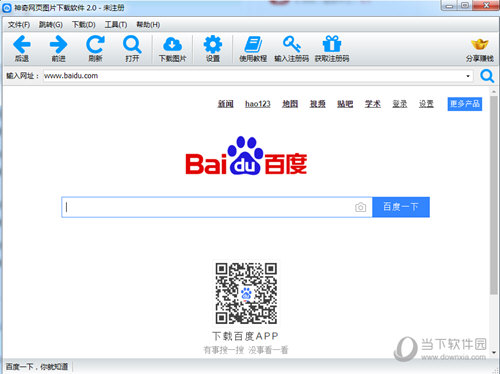
Task: Click the 打开 magnifier icon
Action: [x=132, y=44]
